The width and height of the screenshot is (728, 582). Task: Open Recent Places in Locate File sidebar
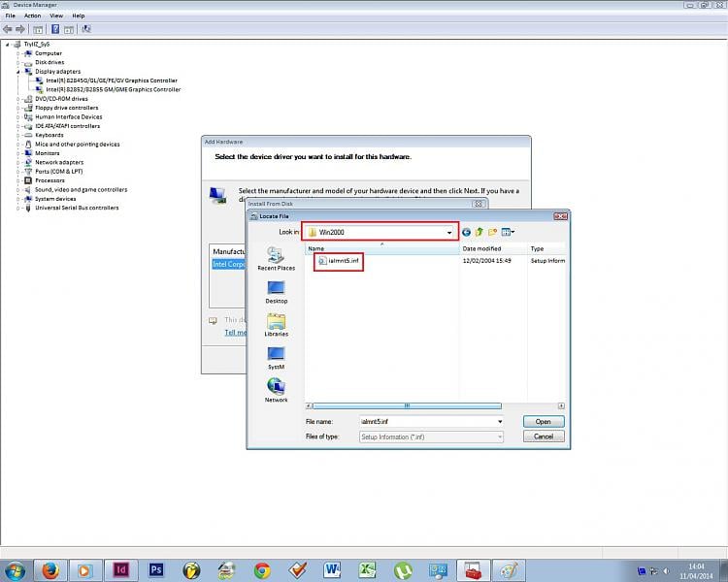277,259
